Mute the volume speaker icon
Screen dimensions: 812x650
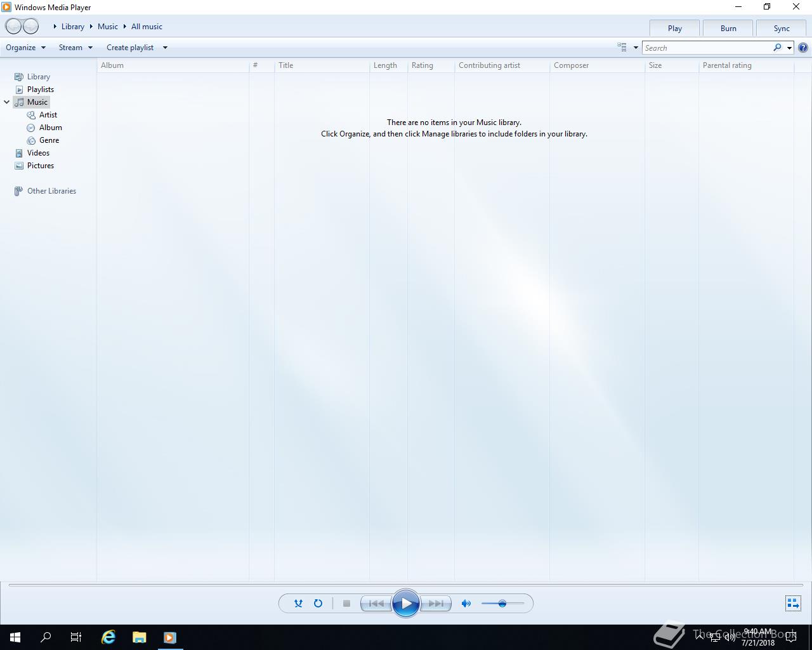pyautogui.click(x=466, y=604)
